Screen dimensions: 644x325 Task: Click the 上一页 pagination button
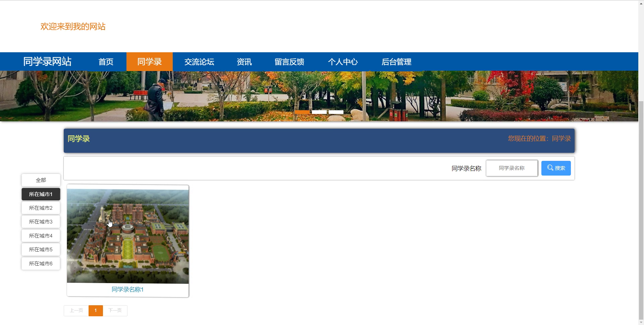76,311
